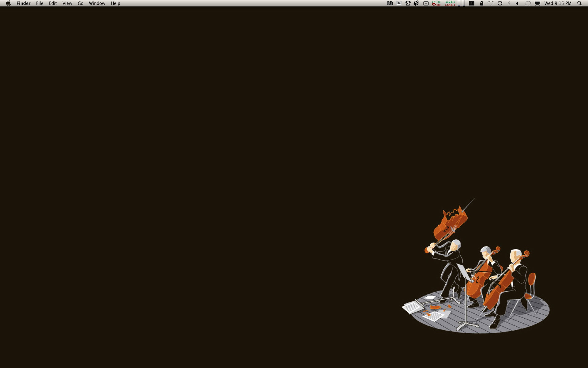
Task: Open the Tx/Rx network speed monitor
Action: tap(443, 3)
